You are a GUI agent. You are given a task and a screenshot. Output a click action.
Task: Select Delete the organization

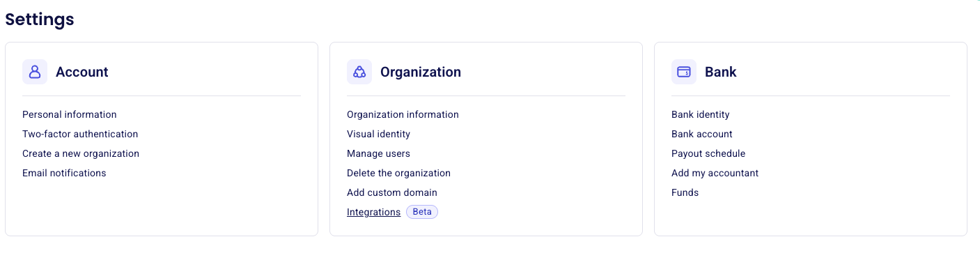(x=398, y=173)
